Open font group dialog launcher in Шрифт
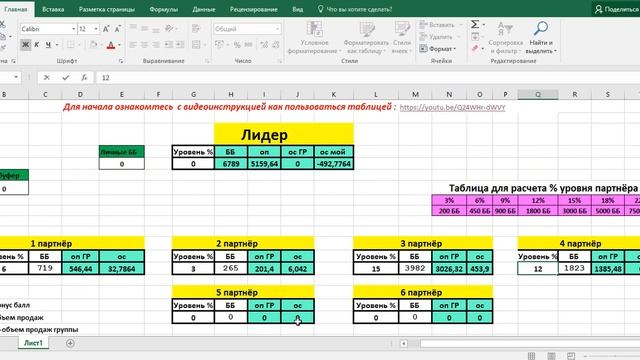 coord(121,61)
